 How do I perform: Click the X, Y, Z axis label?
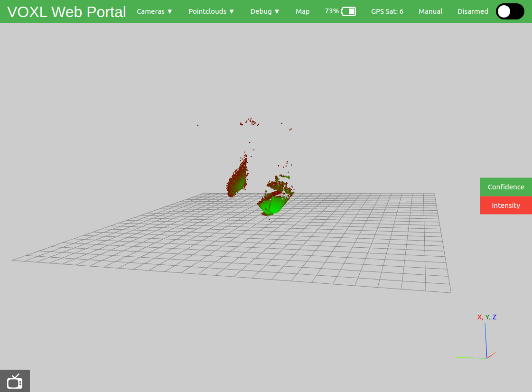(x=487, y=317)
